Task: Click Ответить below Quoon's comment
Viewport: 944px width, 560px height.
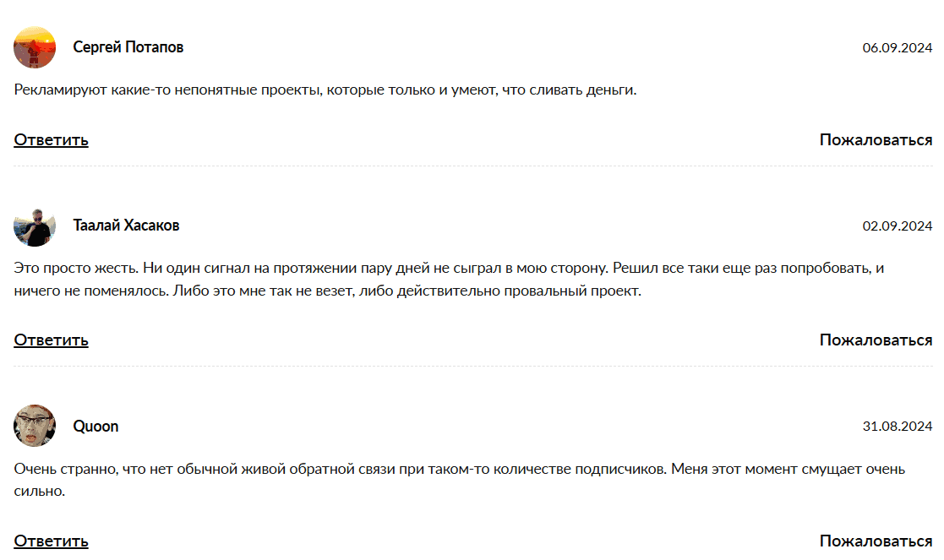Action: tap(51, 541)
